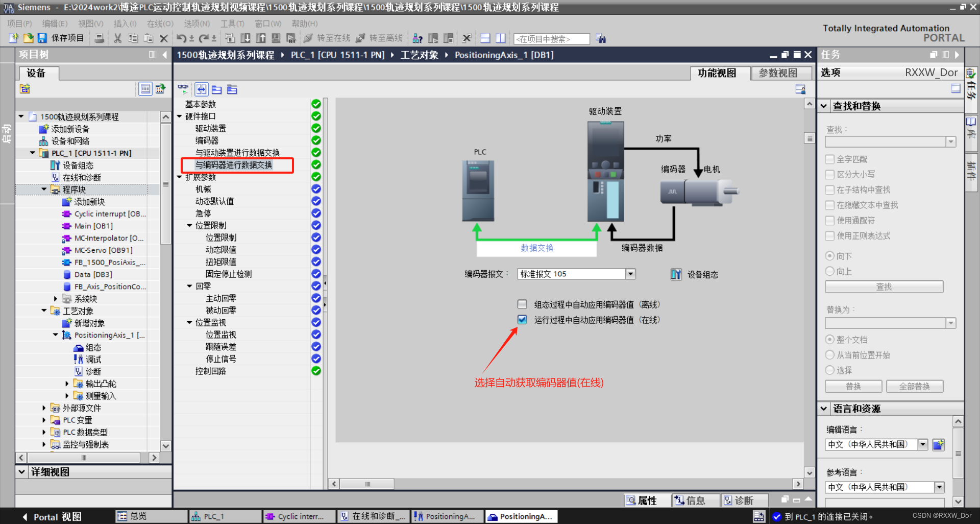
Task: Click split editor vertically icon
Action: [x=501, y=38]
